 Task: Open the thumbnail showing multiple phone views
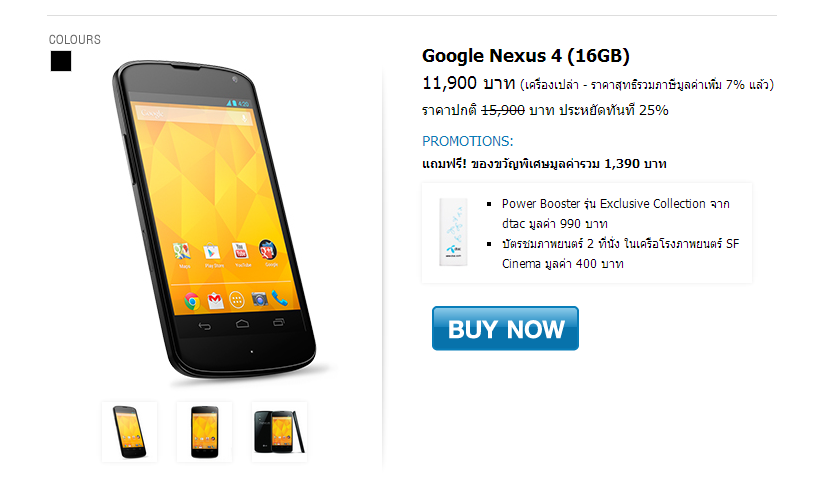(279, 432)
